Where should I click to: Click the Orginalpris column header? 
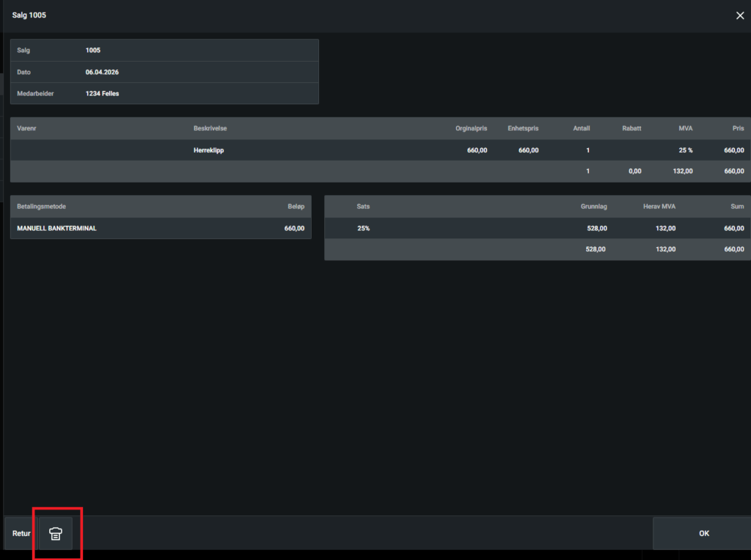tap(471, 128)
